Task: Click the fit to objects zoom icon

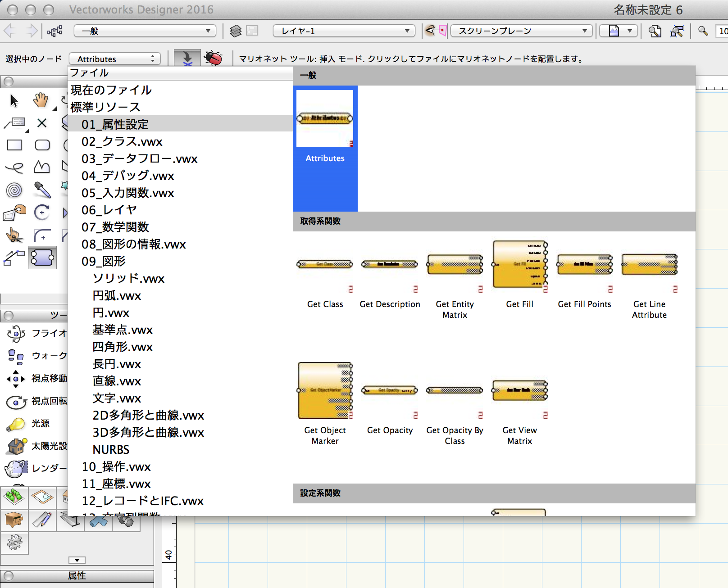Action: (678, 31)
